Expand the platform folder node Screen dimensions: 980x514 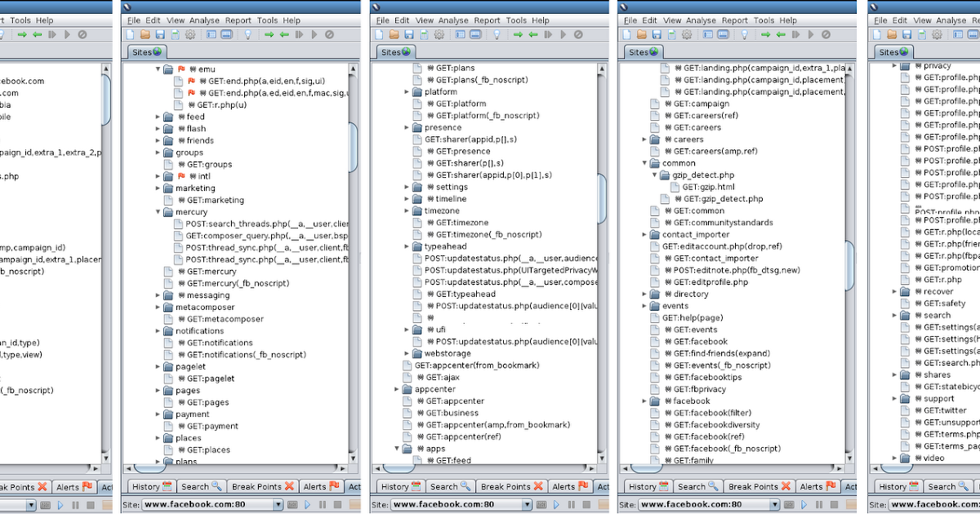[x=407, y=92]
